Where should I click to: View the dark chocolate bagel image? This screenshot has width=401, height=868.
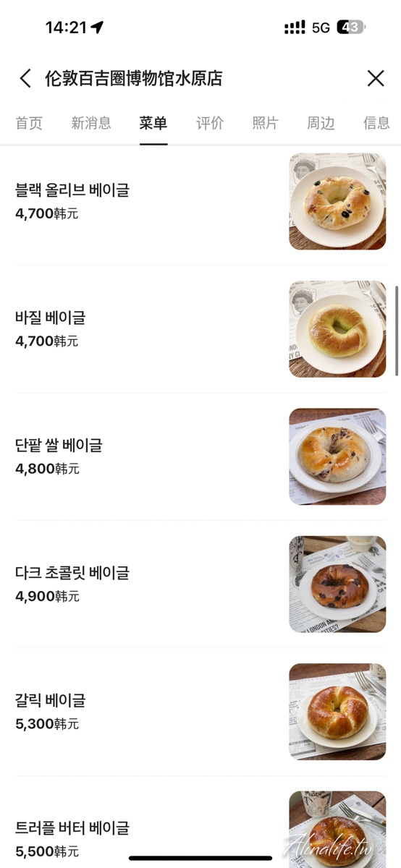(337, 584)
